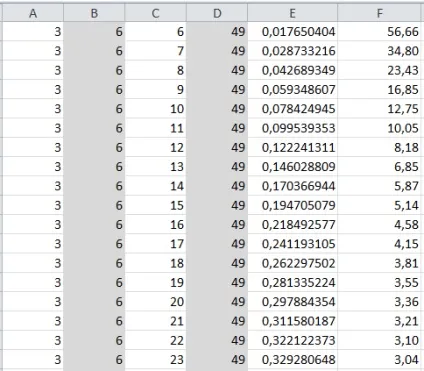Click column C cell with value 10
The height and width of the screenshot is (371, 424).
156,109
